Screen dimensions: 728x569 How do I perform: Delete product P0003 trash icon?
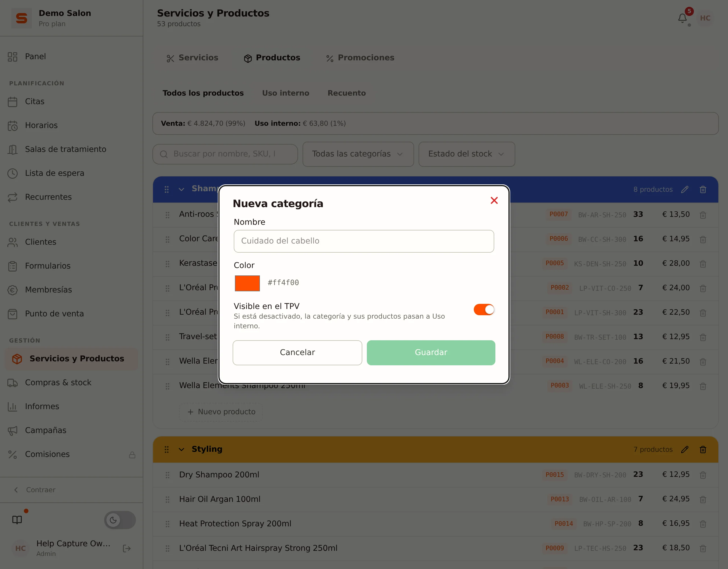(703, 386)
